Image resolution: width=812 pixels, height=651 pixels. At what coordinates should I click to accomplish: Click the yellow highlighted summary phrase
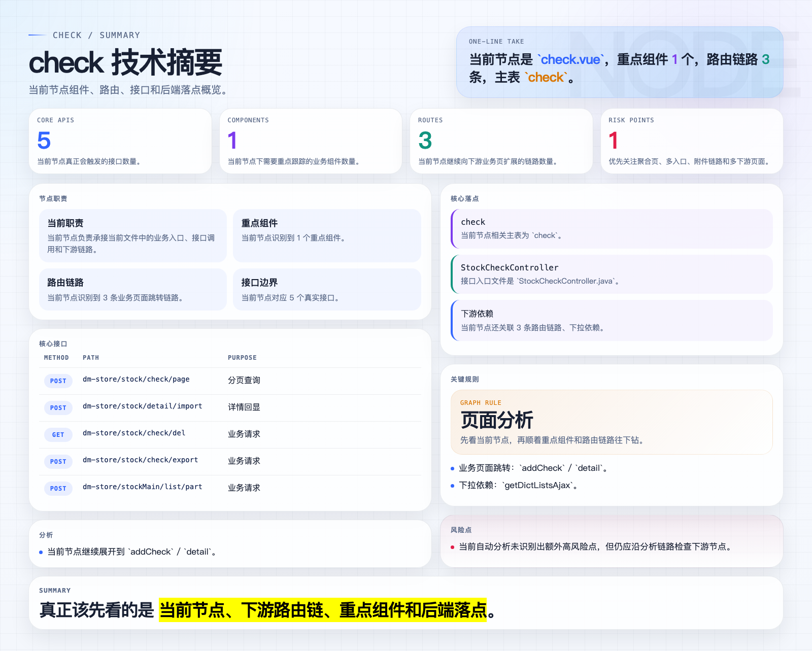323,610
